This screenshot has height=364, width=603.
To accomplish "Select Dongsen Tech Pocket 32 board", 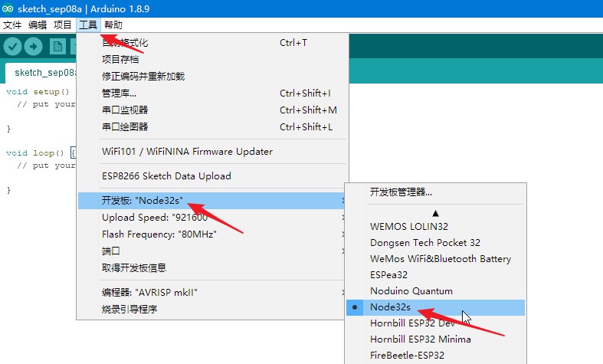I will click(435, 242).
